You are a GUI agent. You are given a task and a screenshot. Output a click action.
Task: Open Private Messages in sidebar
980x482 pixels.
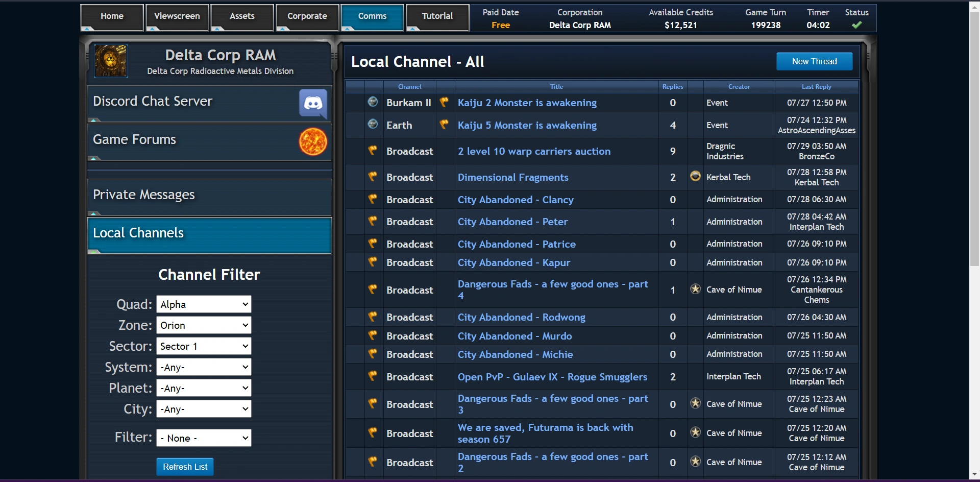210,197
